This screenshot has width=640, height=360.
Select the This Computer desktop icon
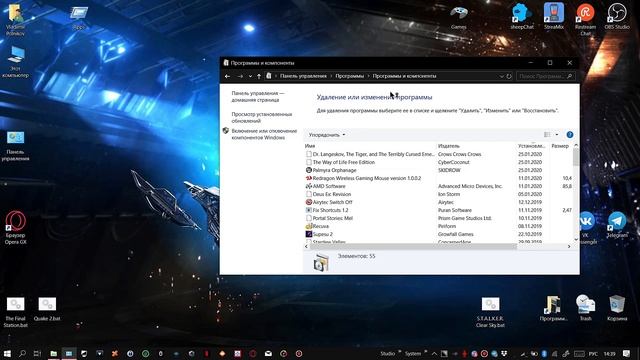pos(16,61)
